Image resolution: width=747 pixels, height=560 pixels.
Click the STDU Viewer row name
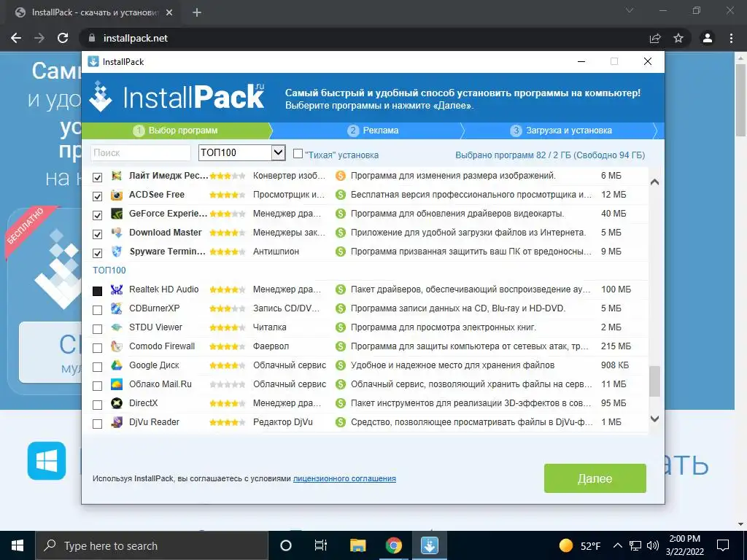click(156, 327)
